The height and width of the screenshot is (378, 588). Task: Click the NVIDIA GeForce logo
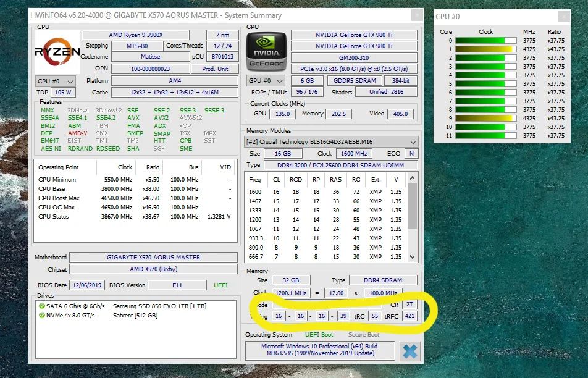click(266, 52)
